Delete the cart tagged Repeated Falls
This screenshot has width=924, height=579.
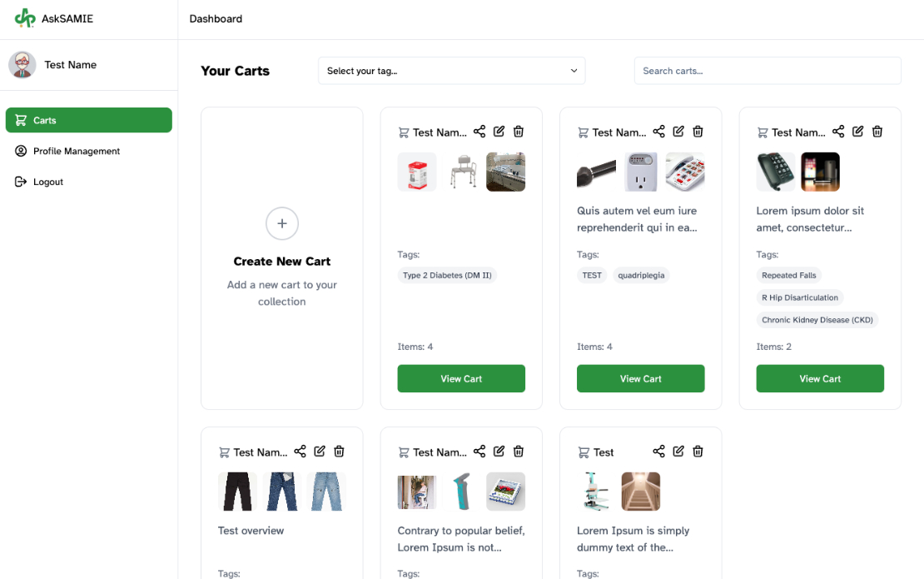pyautogui.click(x=877, y=132)
